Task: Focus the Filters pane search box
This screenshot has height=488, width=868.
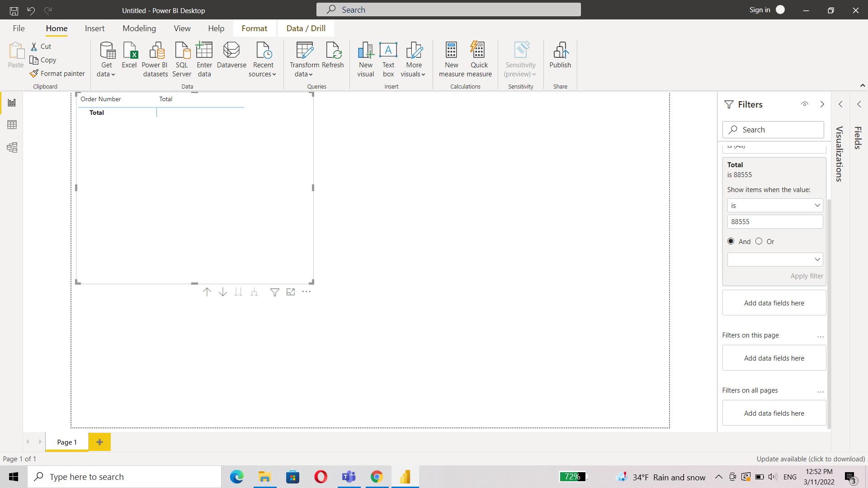Action: tap(773, 130)
